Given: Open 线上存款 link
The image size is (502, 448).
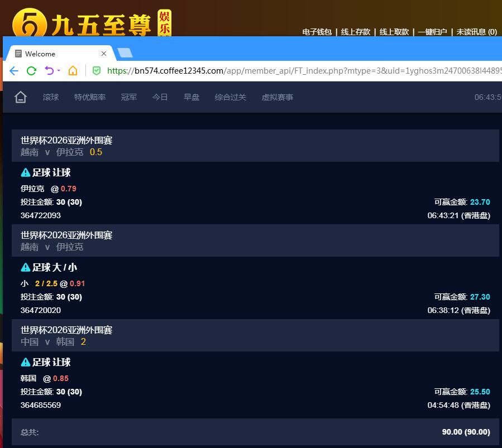Looking at the screenshot, I should click(x=355, y=32).
